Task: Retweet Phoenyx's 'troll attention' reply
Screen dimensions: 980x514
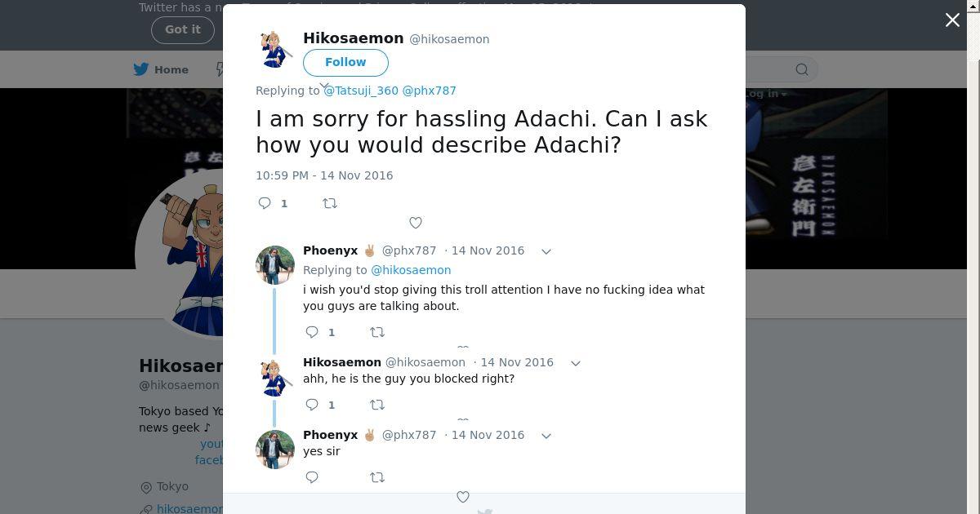Action: point(377,332)
